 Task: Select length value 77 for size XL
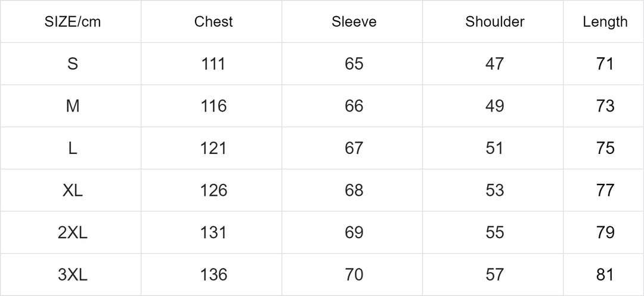(x=605, y=190)
